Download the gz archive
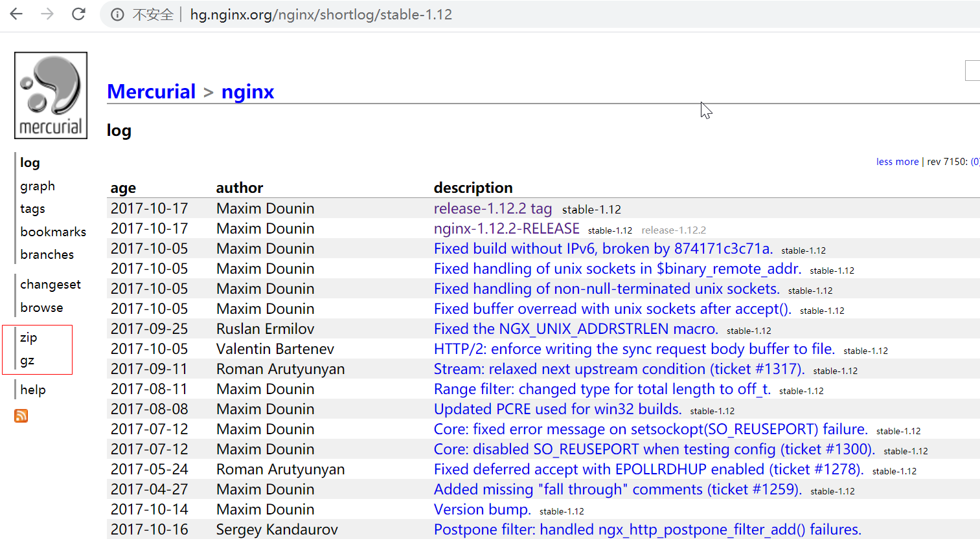The image size is (980, 541). click(27, 361)
